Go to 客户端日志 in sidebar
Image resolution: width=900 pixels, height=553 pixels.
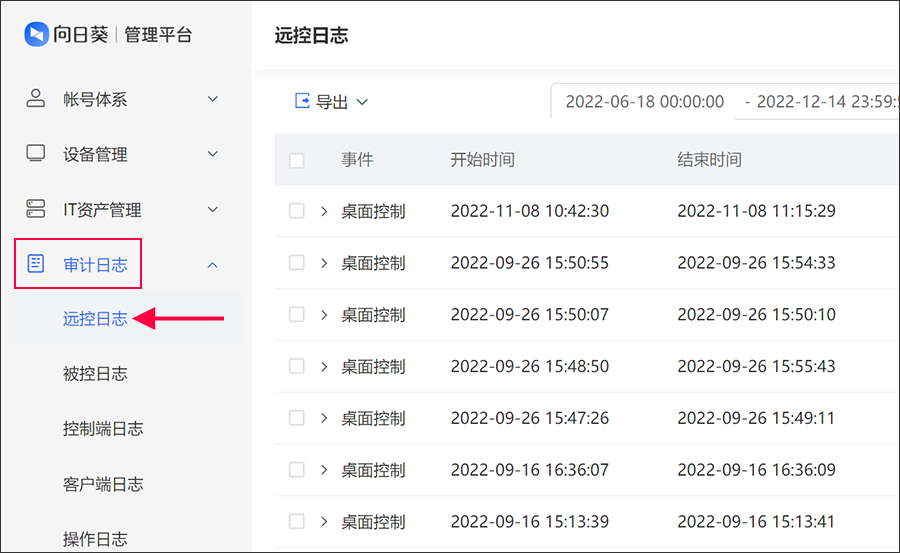tap(103, 484)
